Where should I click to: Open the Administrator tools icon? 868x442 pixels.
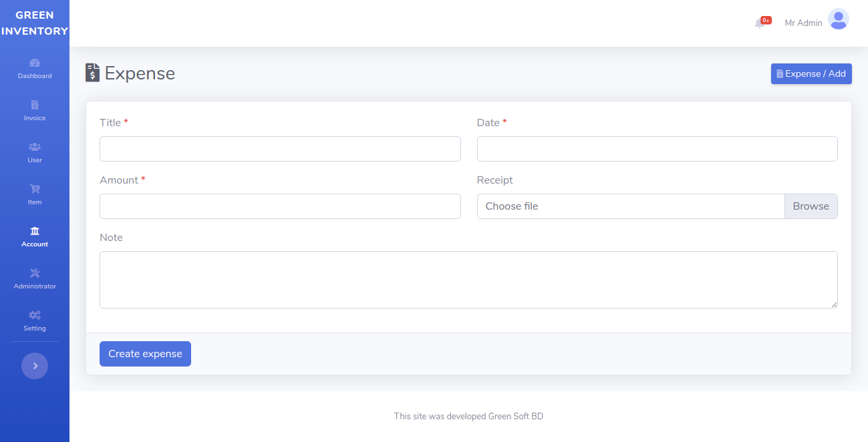[x=35, y=273]
